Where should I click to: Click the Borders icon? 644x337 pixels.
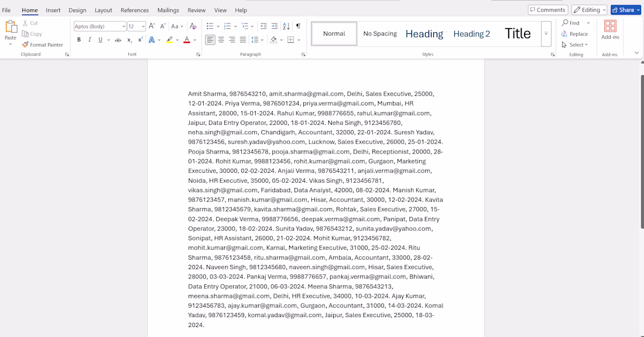click(x=291, y=40)
